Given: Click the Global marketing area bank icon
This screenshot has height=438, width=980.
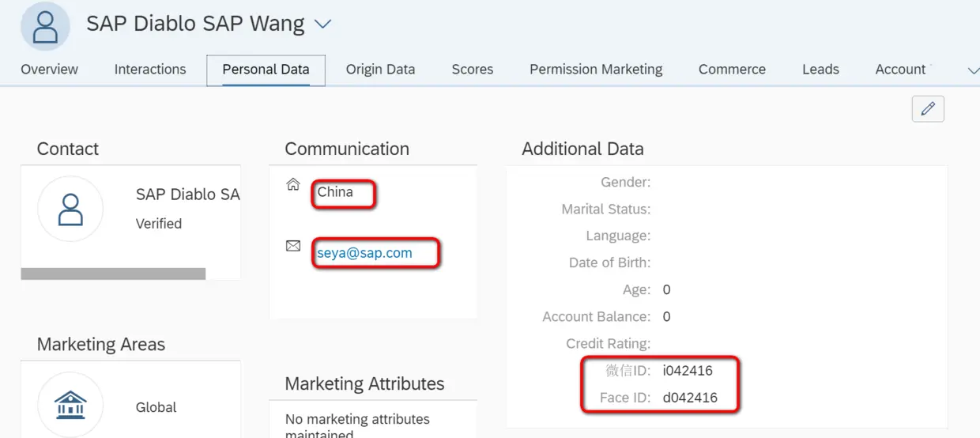Looking at the screenshot, I should (70, 405).
